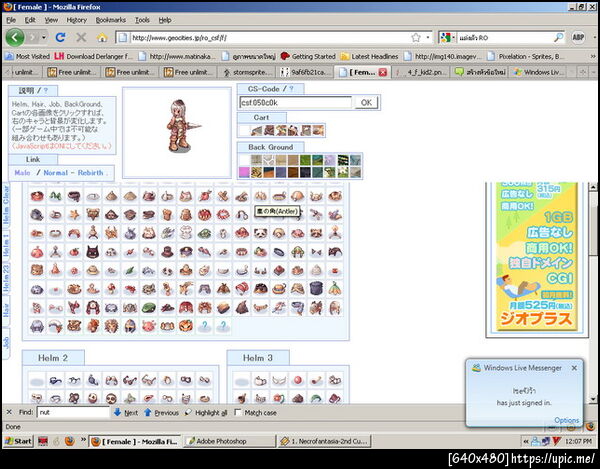This screenshot has width=600, height=469.
Task: Select the empty cart option
Action: [x=244, y=130]
